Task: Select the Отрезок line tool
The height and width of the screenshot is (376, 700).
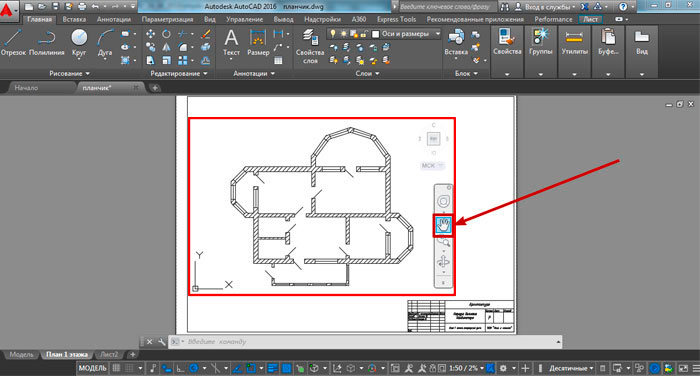Action: coord(13,43)
